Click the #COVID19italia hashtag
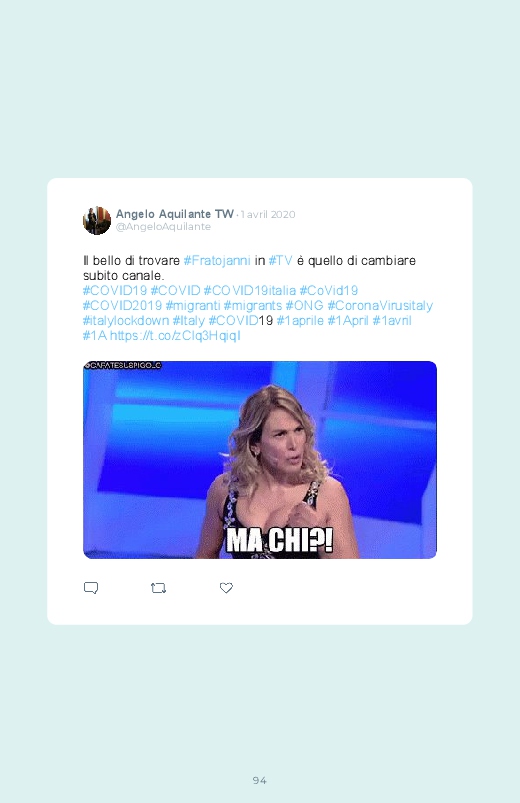The width and height of the screenshot is (520, 803). coord(250,290)
